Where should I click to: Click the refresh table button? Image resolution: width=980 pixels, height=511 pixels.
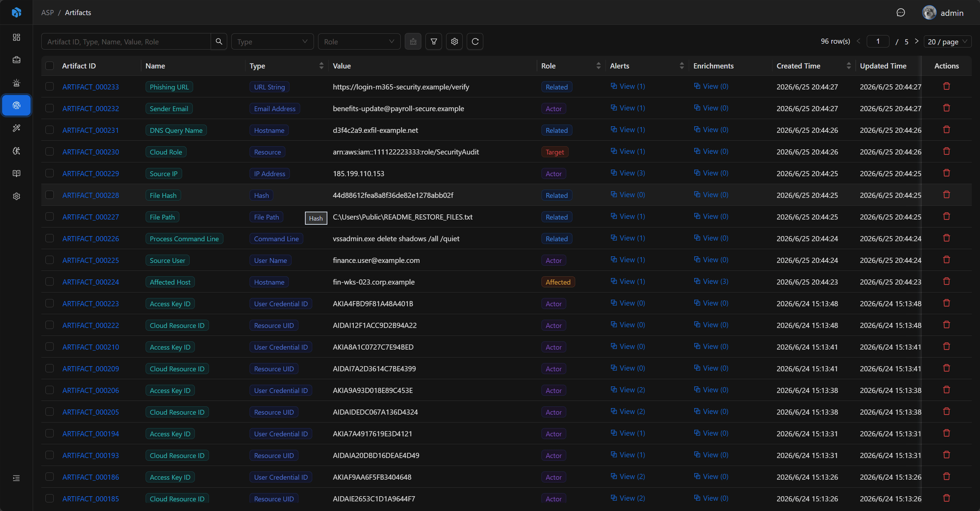click(x=475, y=41)
